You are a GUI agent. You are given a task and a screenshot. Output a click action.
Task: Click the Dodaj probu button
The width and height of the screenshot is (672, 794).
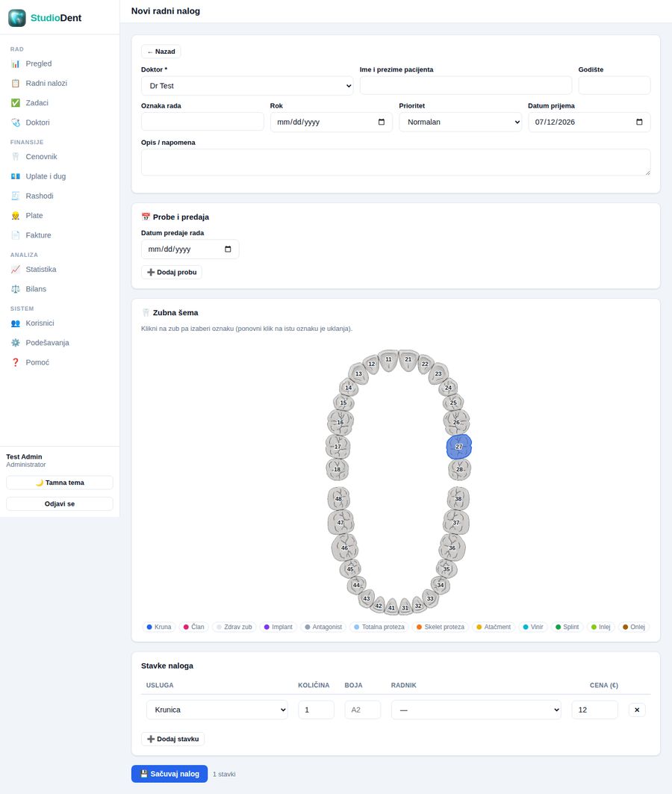coord(172,273)
